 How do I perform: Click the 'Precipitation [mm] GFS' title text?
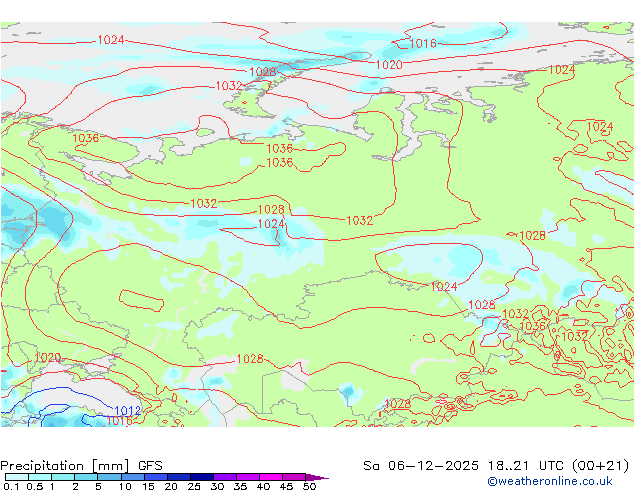click(x=81, y=466)
